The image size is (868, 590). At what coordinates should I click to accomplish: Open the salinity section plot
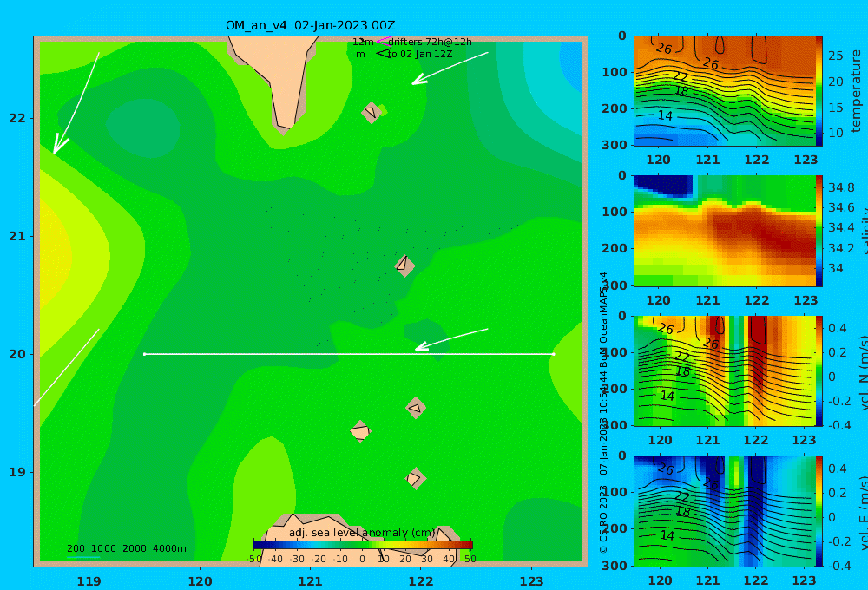[x=725, y=231]
